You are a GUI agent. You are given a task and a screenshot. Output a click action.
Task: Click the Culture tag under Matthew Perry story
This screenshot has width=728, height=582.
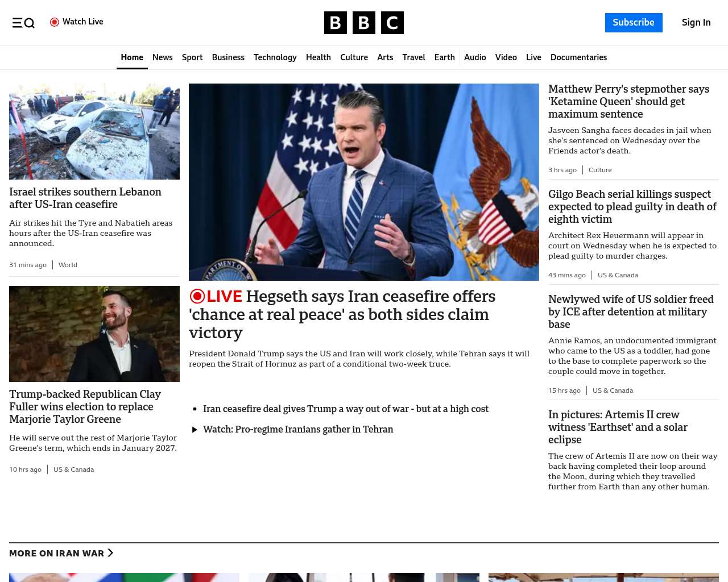pyautogui.click(x=600, y=170)
